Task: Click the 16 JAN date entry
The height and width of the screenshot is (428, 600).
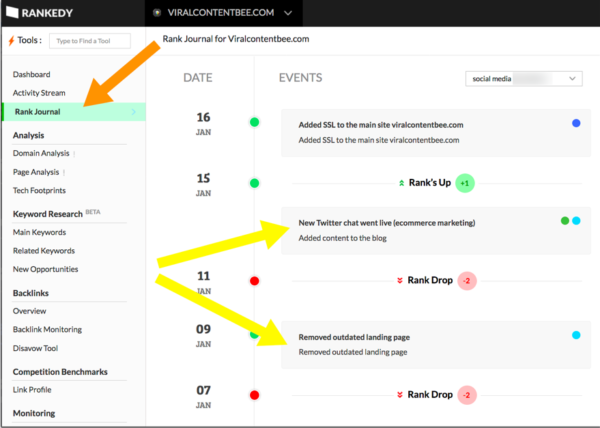Action: click(x=203, y=124)
